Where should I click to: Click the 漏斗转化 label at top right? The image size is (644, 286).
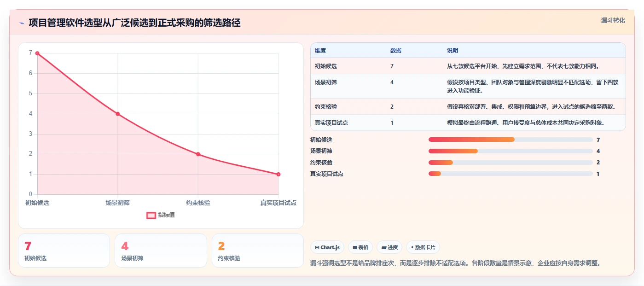[613, 20]
